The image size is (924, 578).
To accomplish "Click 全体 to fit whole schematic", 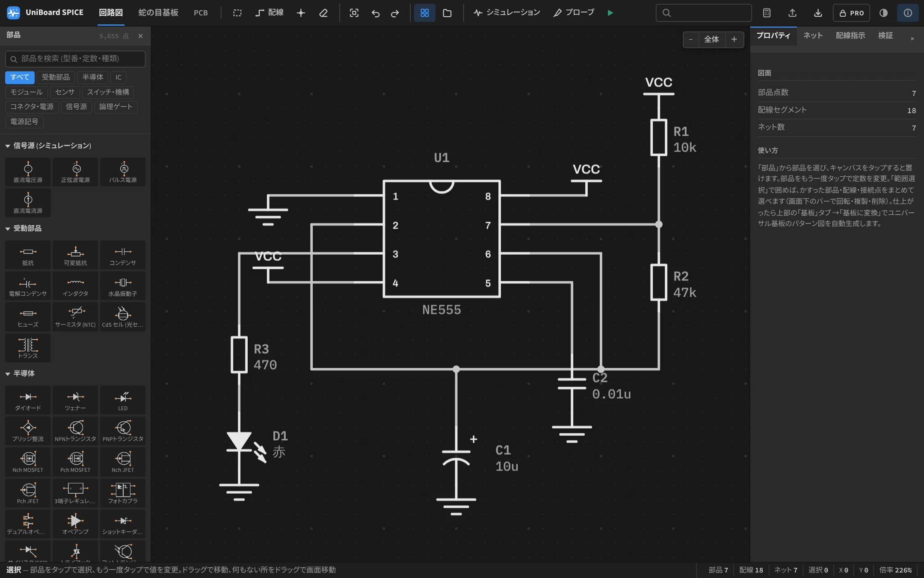I will point(712,39).
